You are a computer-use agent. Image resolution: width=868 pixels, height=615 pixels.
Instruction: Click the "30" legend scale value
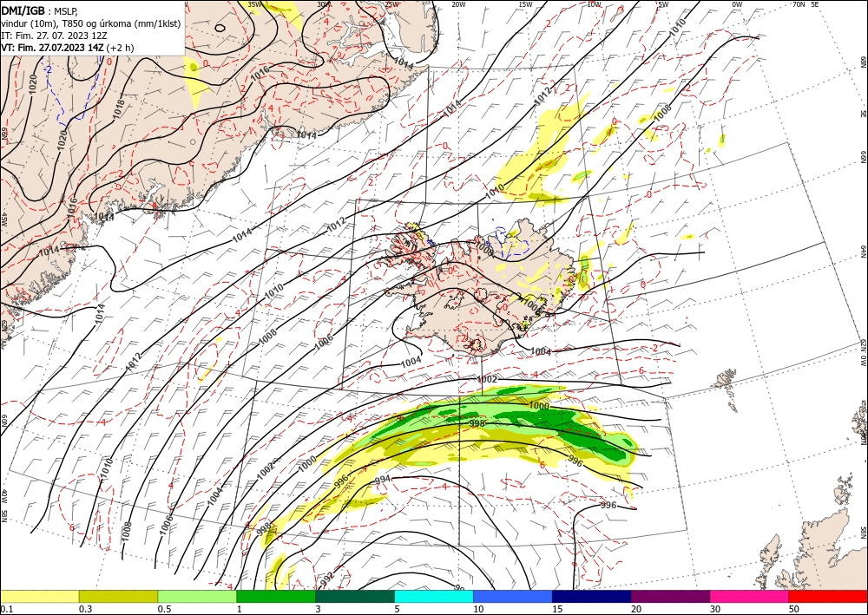pos(715,608)
